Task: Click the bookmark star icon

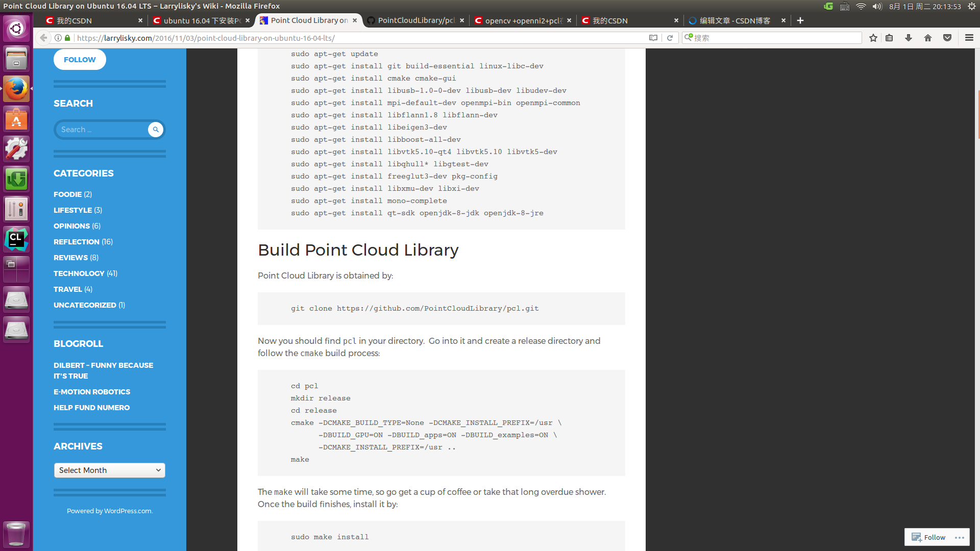Action: tap(873, 38)
